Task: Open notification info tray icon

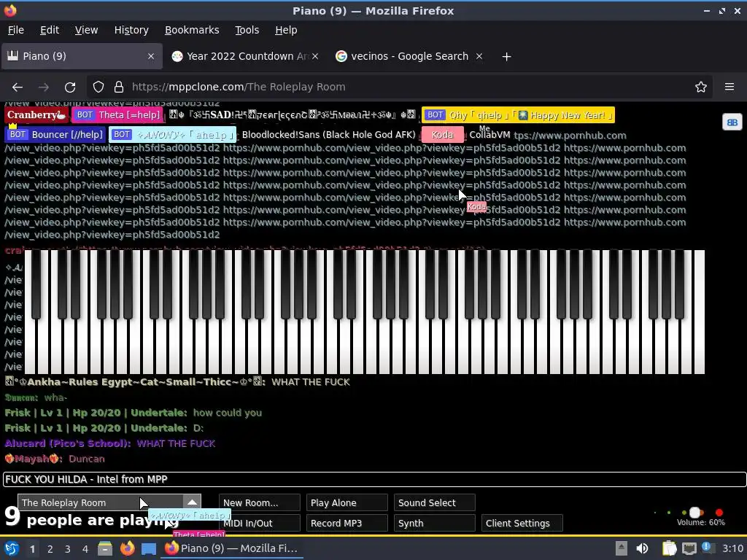Action: [x=708, y=548]
